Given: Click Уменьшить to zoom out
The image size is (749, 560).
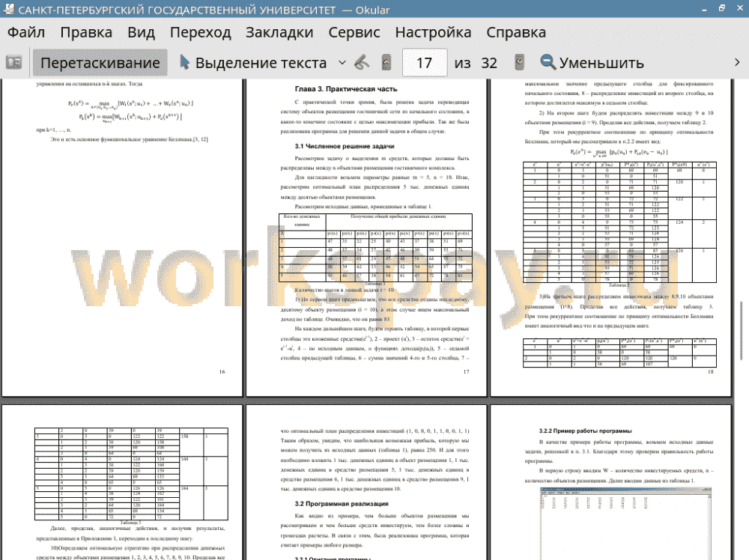Looking at the screenshot, I should [592, 63].
